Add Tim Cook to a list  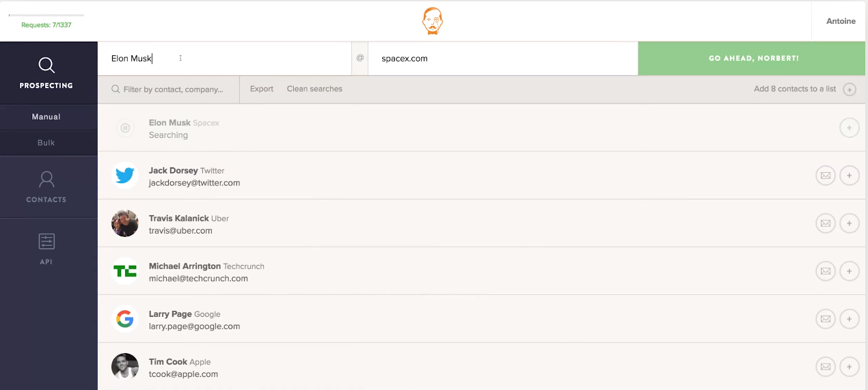pyautogui.click(x=849, y=367)
